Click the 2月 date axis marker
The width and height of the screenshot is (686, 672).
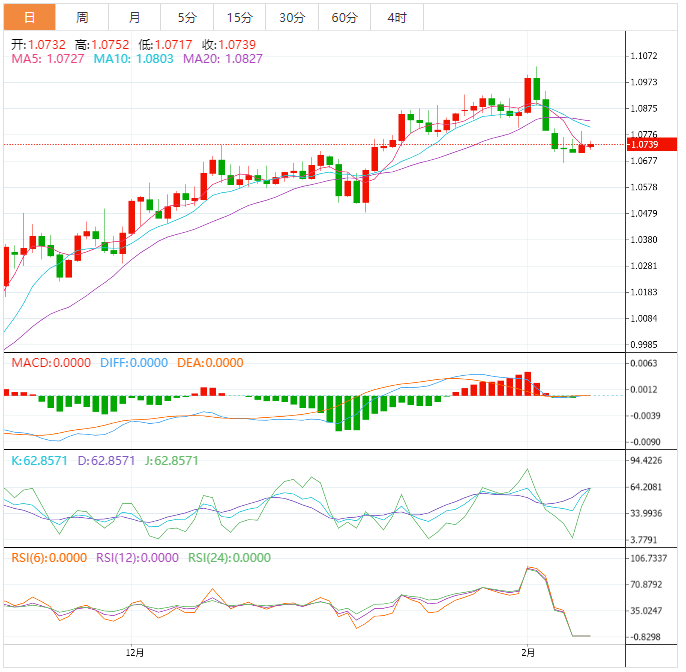(x=528, y=653)
